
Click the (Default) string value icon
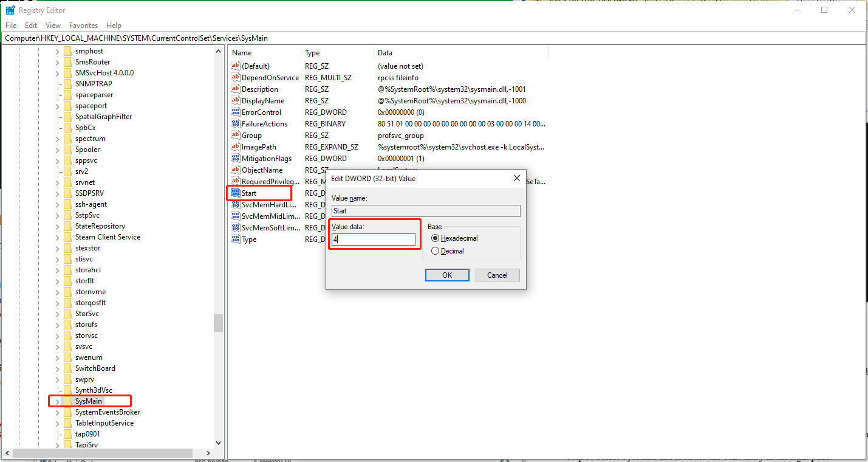[236, 66]
